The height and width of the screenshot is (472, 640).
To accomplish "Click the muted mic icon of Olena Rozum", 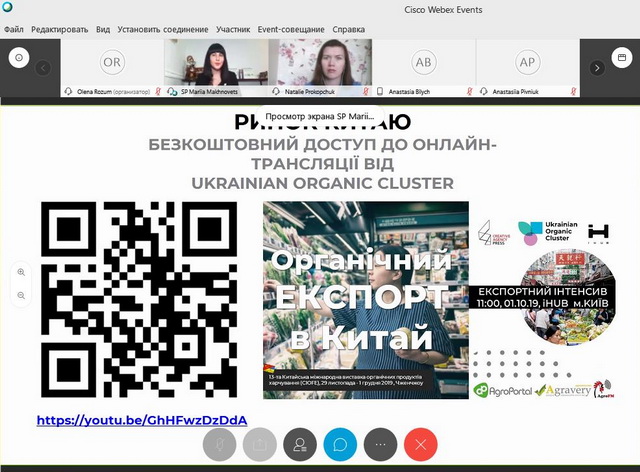I will (x=158, y=91).
